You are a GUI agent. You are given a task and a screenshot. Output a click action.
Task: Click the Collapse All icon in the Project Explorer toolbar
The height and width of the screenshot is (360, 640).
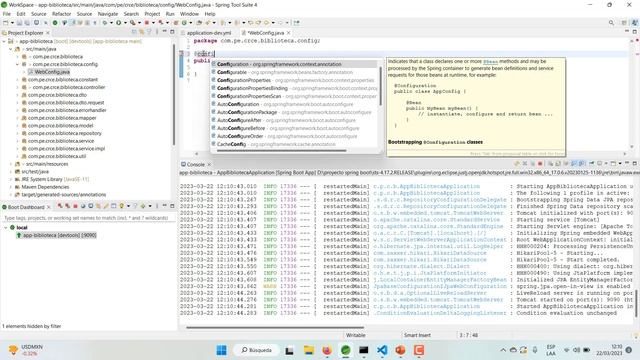(x=134, y=32)
